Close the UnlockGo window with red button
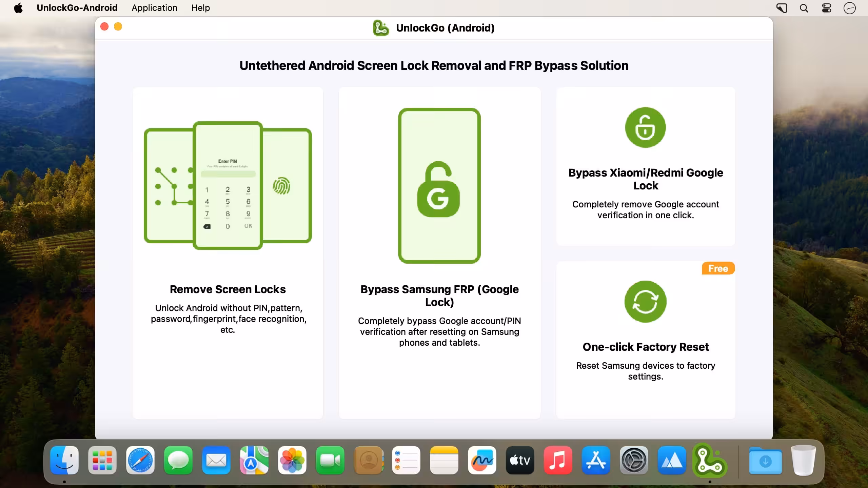This screenshot has height=488, width=868. [x=104, y=26]
